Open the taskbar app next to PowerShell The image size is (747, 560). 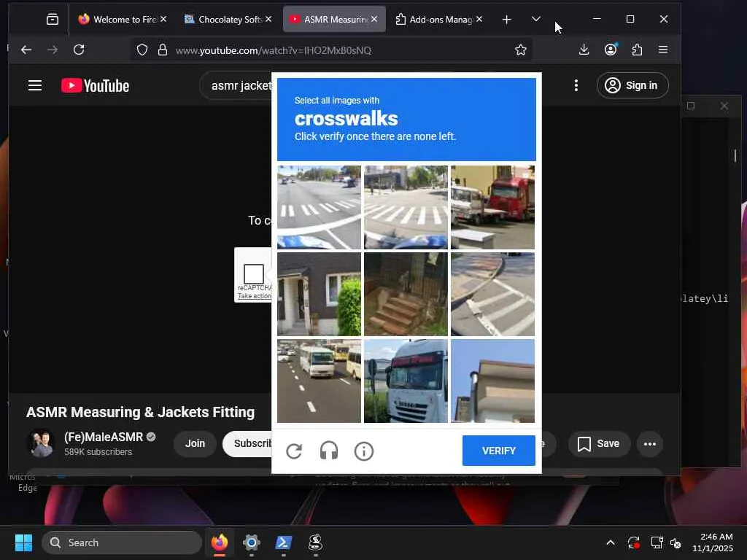click(315, 542)
